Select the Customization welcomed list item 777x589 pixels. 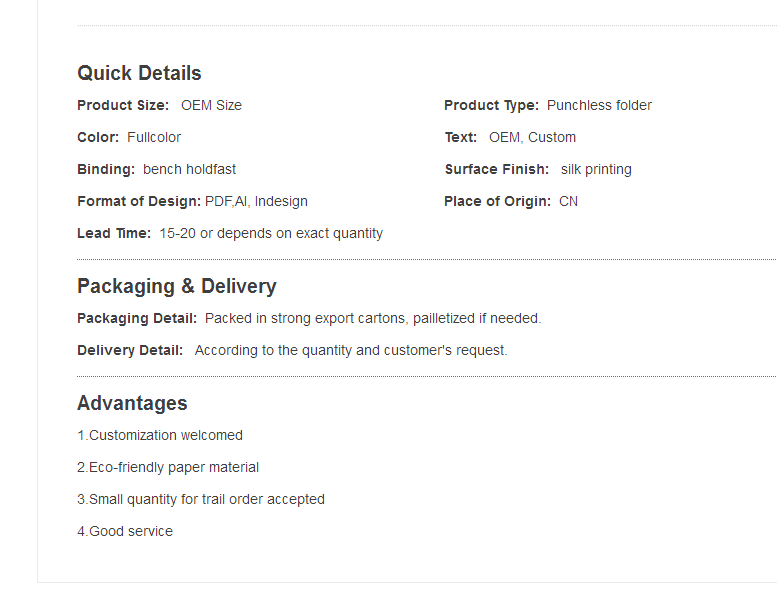(160, 435)
